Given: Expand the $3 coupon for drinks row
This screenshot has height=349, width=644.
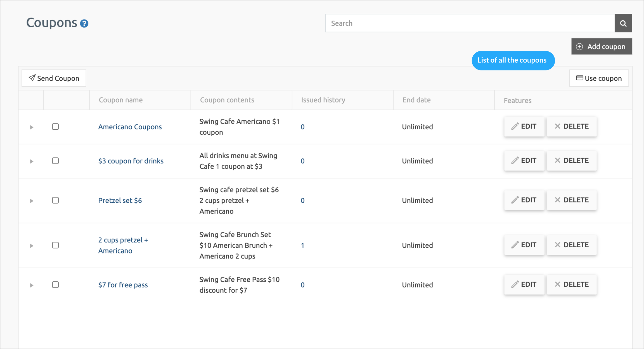Looking at the screenshot, I should [32, 161].
